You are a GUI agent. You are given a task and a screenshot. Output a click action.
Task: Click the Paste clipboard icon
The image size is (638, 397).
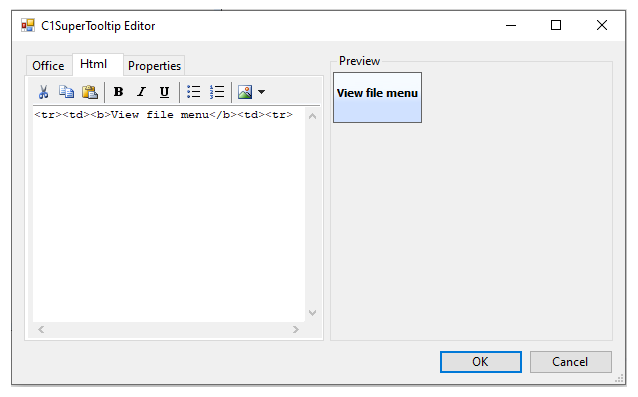(90, 92)
